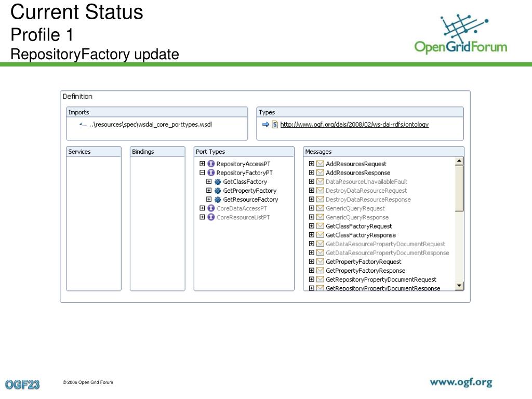
Task: Expand the CoreResourceListPT node
Action: point(202,217)
